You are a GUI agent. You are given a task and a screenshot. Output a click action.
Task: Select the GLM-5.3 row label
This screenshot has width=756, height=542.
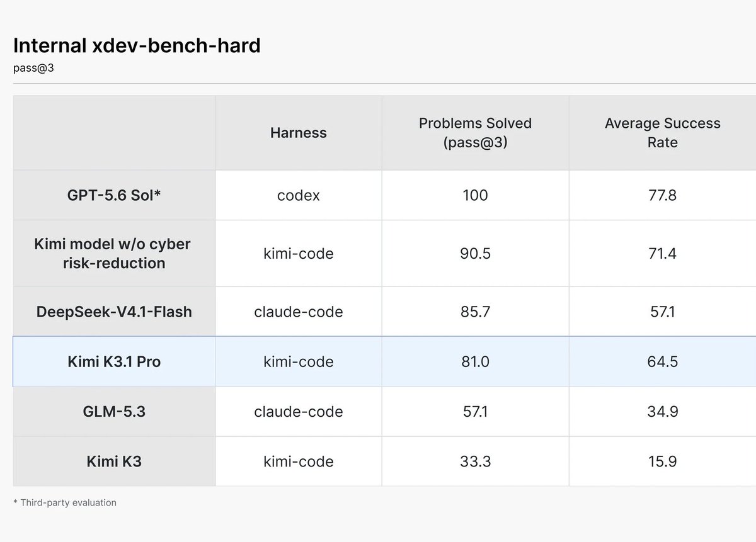point(114,412)
